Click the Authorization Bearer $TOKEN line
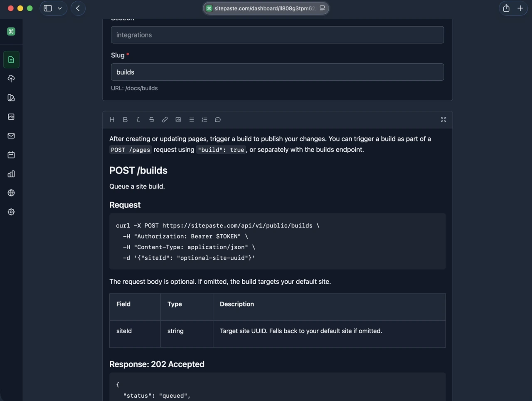The height and width of the screenshot is (401, 532). pyautogui.click(x=185, y=236)
